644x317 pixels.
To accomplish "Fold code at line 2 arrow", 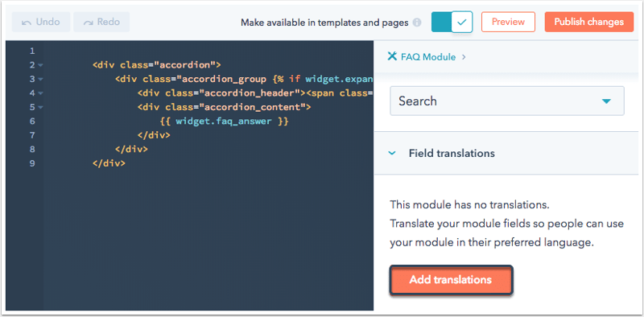I will point(40,65).
